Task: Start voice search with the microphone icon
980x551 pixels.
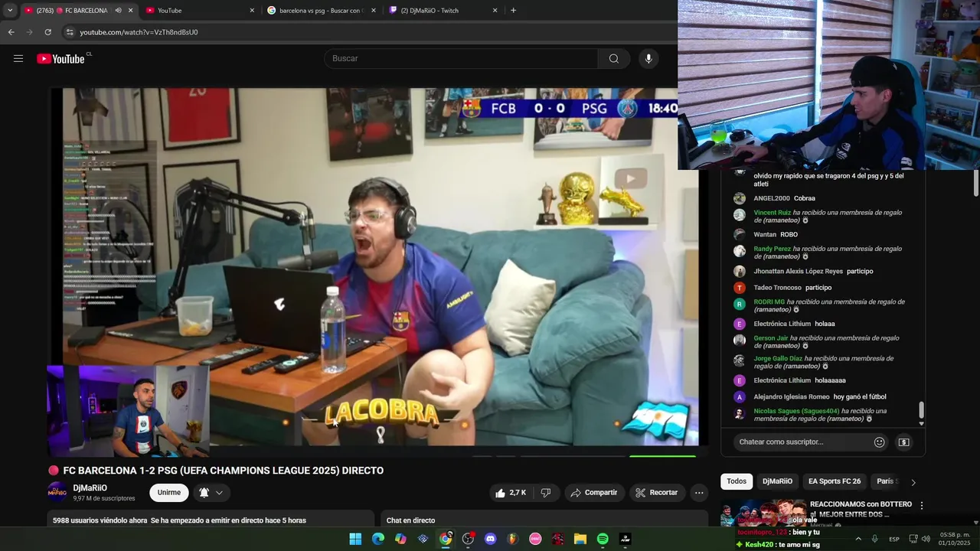Action: 648,59
